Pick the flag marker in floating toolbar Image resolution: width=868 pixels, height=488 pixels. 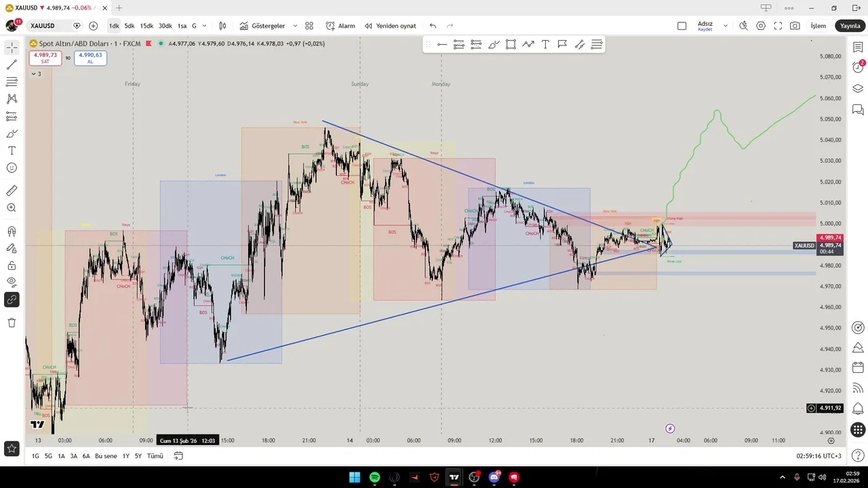pos(562,45)
